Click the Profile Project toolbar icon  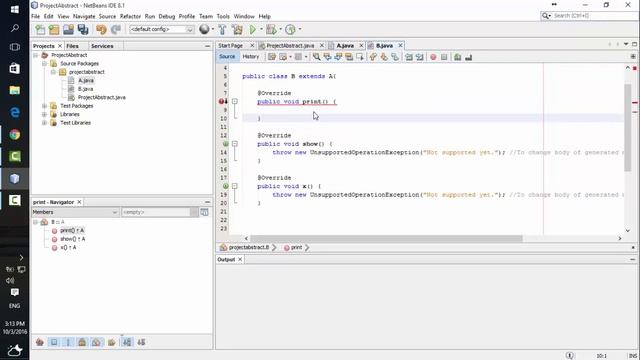click(290, 29)
